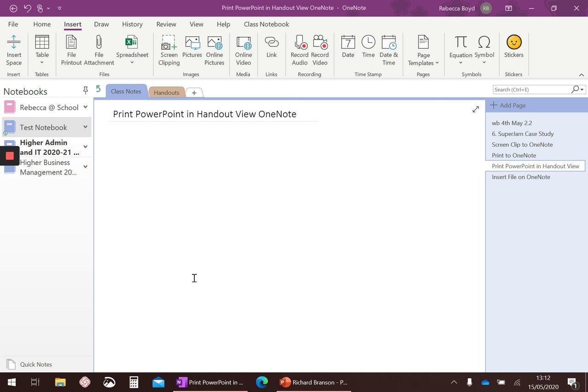Open the History ribbon tab
This screenshot has height=392, width=588.
(132, 24)
